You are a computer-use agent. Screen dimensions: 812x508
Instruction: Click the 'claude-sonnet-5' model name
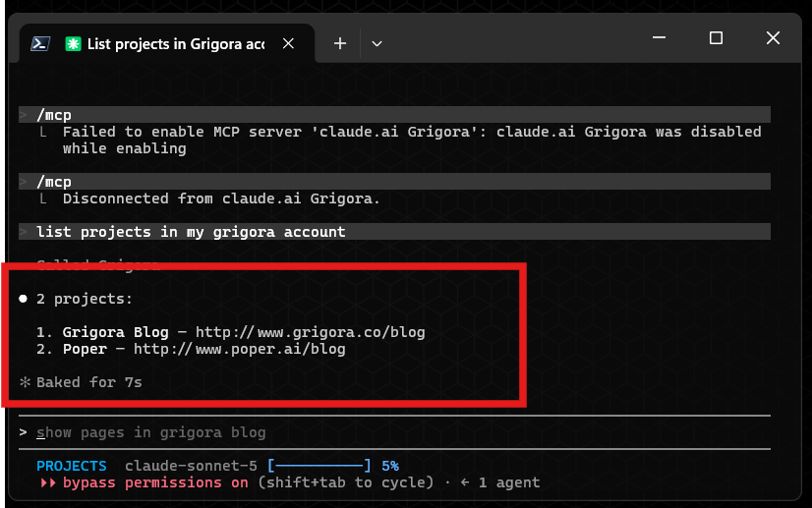click(x=191, y=466)
